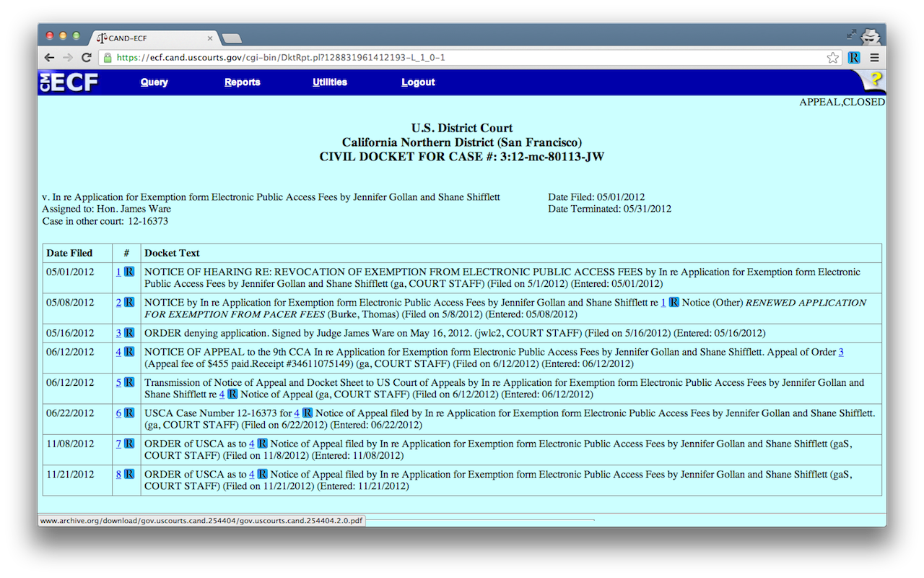Screen dimensions: 924x578
Task: Follow the 'Appeal of Order 3' link
Action: 841,352
